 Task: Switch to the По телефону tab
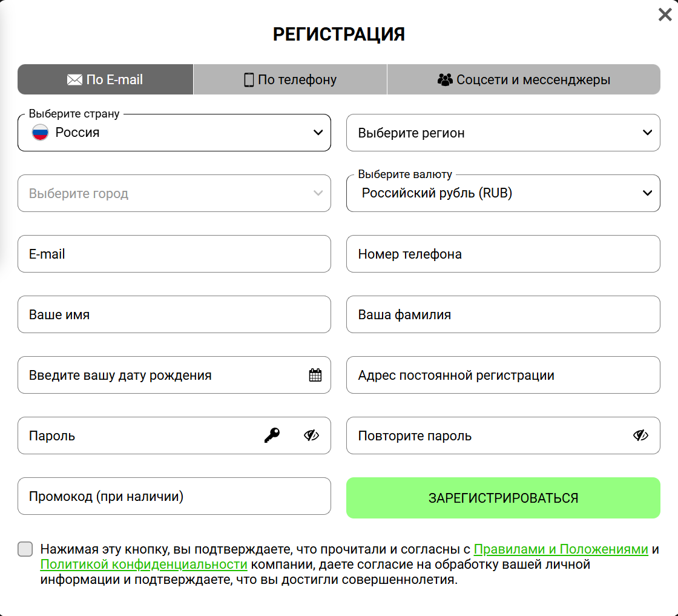coord(290,80)
